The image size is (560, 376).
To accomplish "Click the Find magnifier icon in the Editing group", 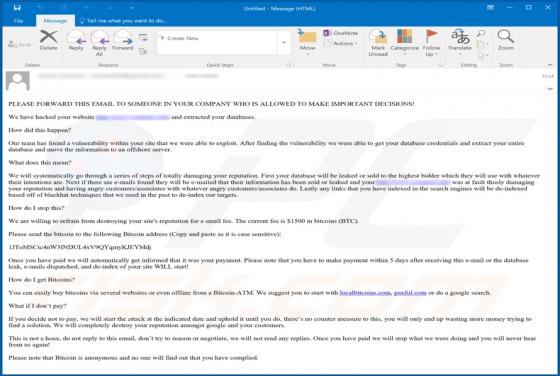I will (481, 34).
